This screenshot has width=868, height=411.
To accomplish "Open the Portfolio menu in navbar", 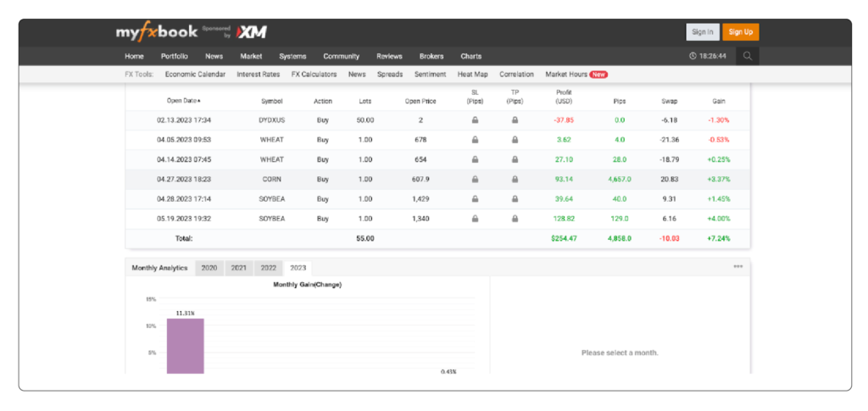I will coord(174,56).
